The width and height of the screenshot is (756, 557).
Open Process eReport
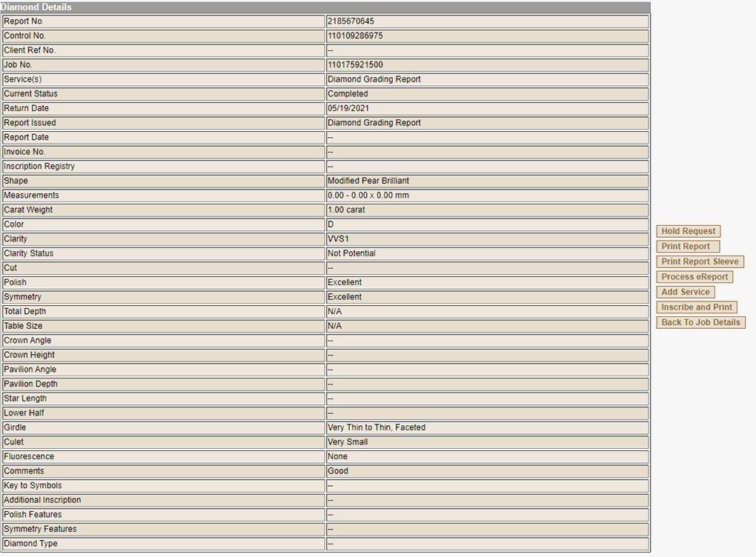pyautogui.click(x=694, y=277)
